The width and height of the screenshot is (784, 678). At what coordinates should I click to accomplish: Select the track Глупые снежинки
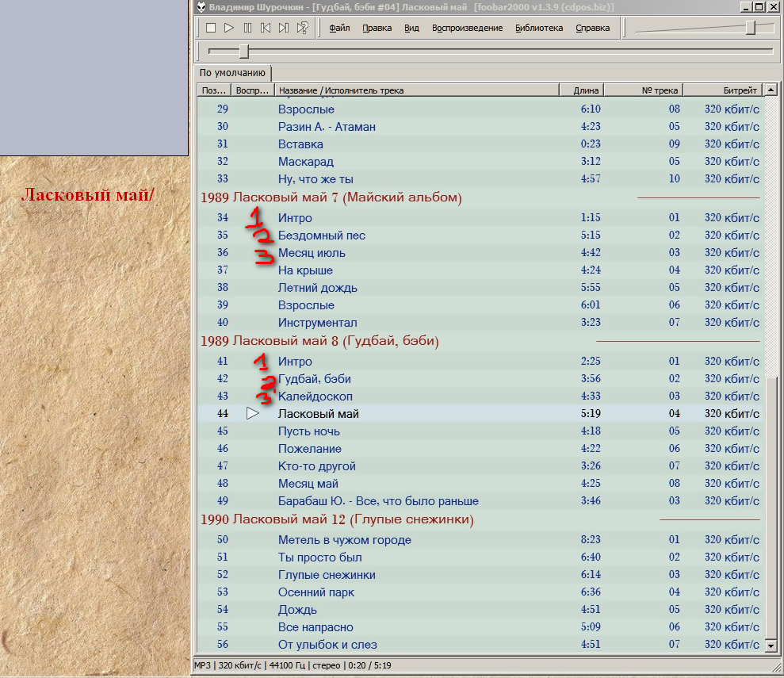(327, 575)
